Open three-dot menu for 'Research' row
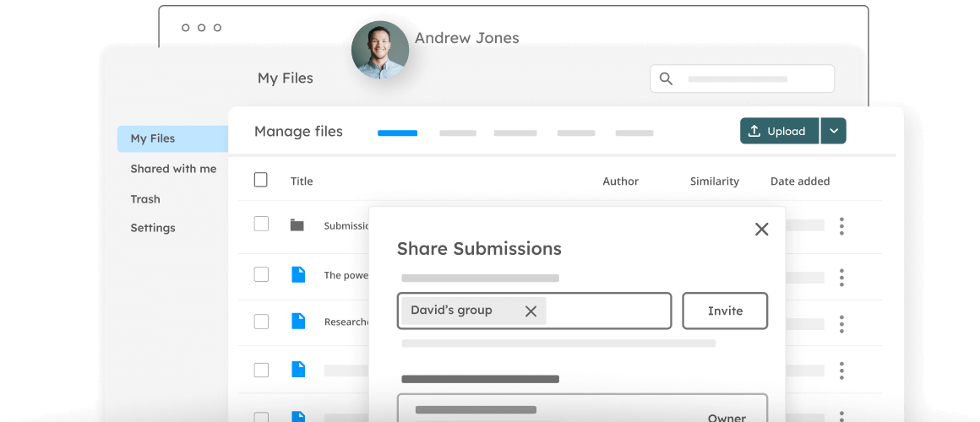 pyautogui.click(x=841, y=323)
